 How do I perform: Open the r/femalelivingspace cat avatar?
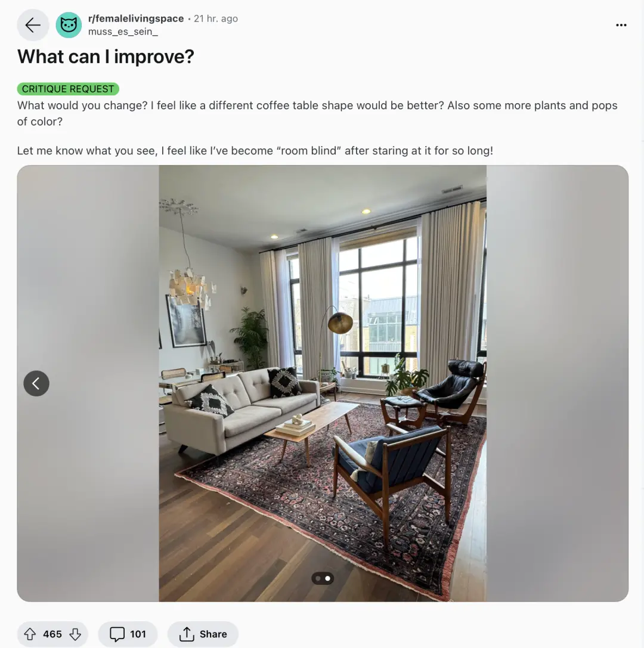[69, 25]
